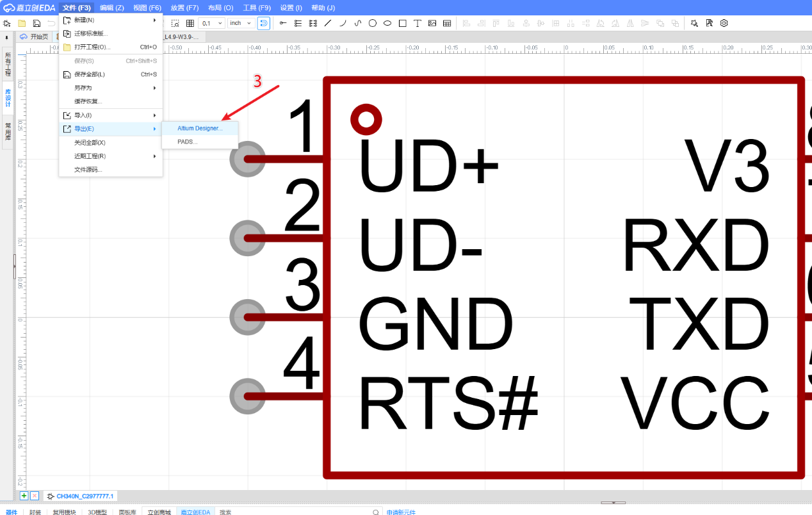Open the 放置 (F7) menu
This screenshot has width=812, height=515.
[184, 8]
